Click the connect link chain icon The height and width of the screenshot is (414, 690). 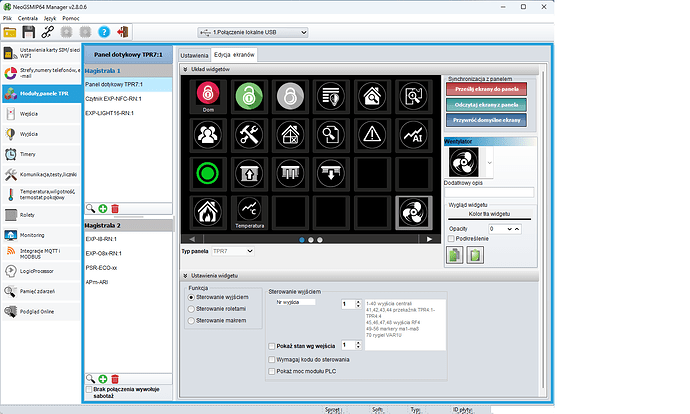coord(48,32)
